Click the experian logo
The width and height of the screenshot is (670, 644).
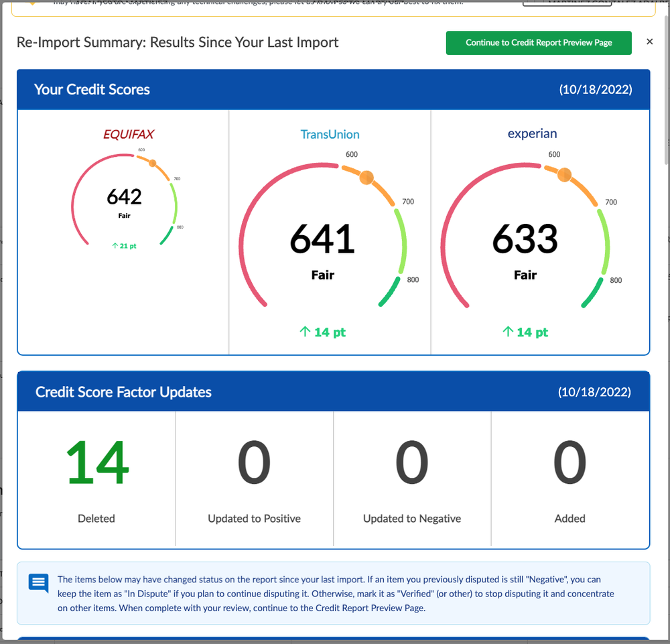[532, 134]
